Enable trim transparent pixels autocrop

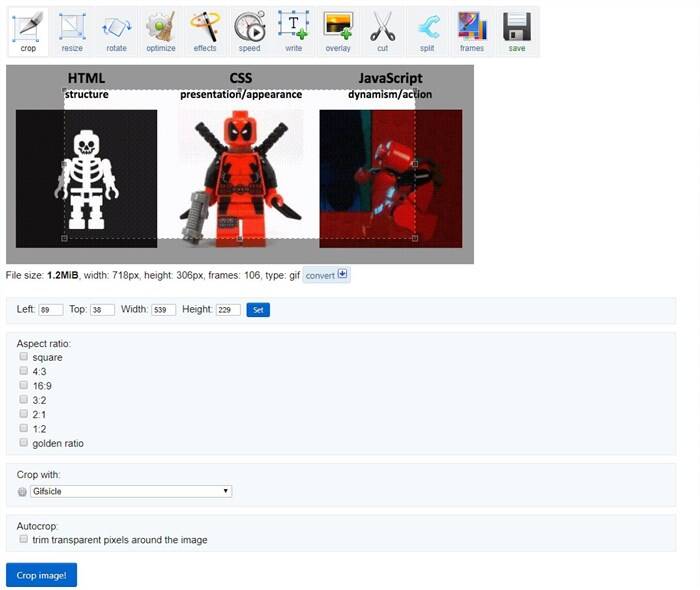point(23,540)
